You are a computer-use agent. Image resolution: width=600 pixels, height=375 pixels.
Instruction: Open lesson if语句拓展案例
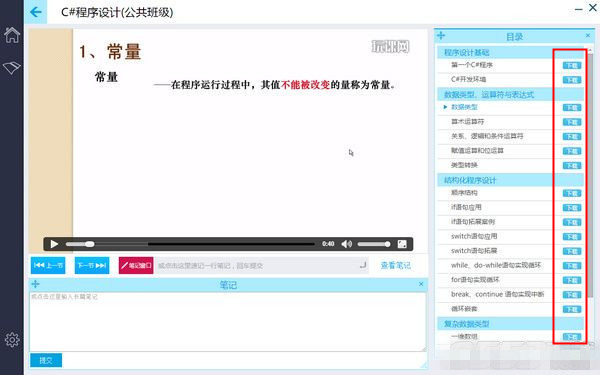473,222
